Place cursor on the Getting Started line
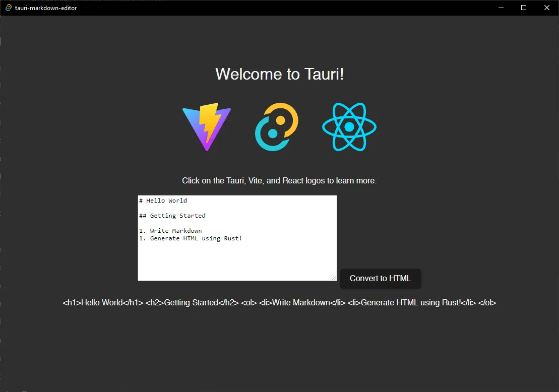 pyautogui.click(x=172, y=215)
